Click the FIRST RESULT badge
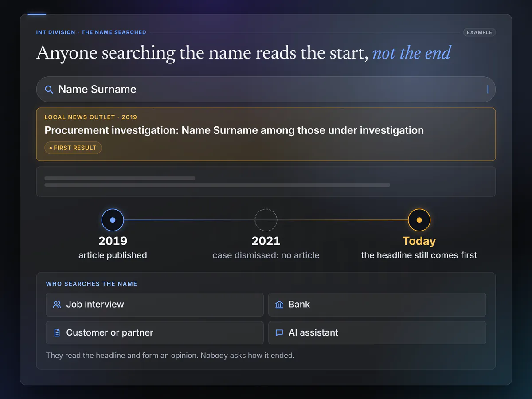Screen dimensions: 532x399 point(73,148)
